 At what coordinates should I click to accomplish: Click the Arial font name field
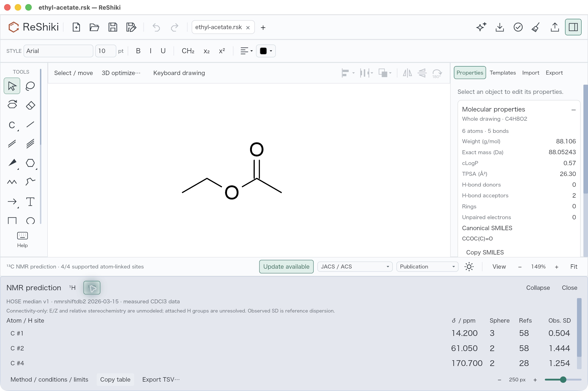(x=58, y=51)
